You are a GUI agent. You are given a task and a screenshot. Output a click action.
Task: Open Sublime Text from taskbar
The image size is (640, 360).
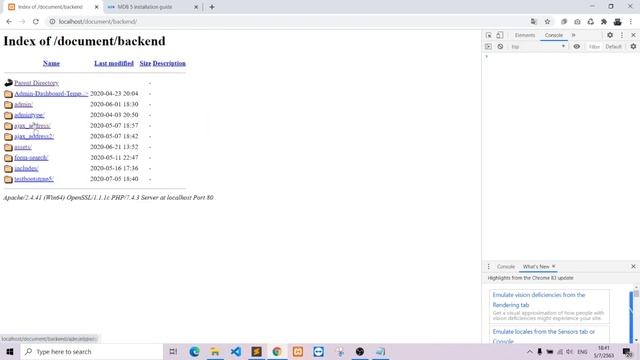click(257, 351)
